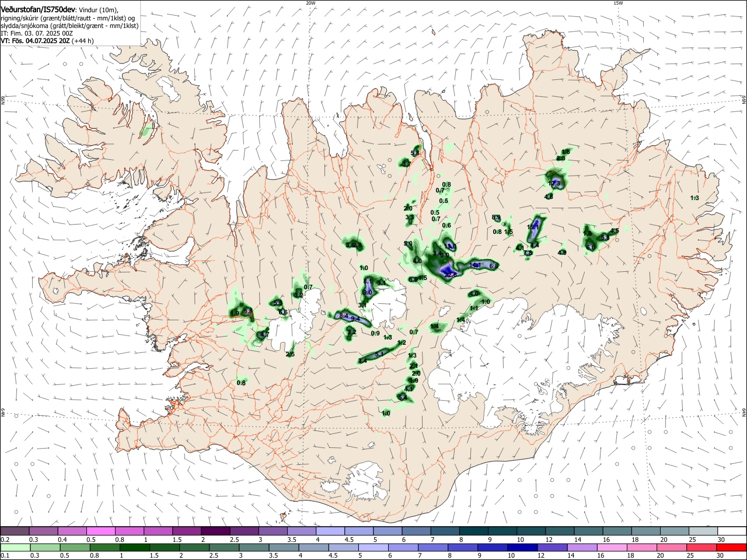Click the 14.1 precipitation value on the map
This screenshot has width=747, height=560.
tap(475, 265)
